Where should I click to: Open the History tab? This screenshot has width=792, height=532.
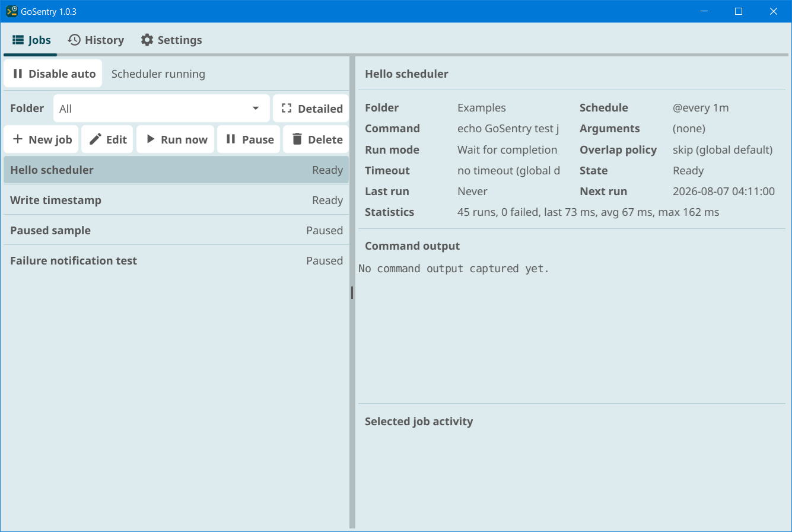[x=96, y=40]
